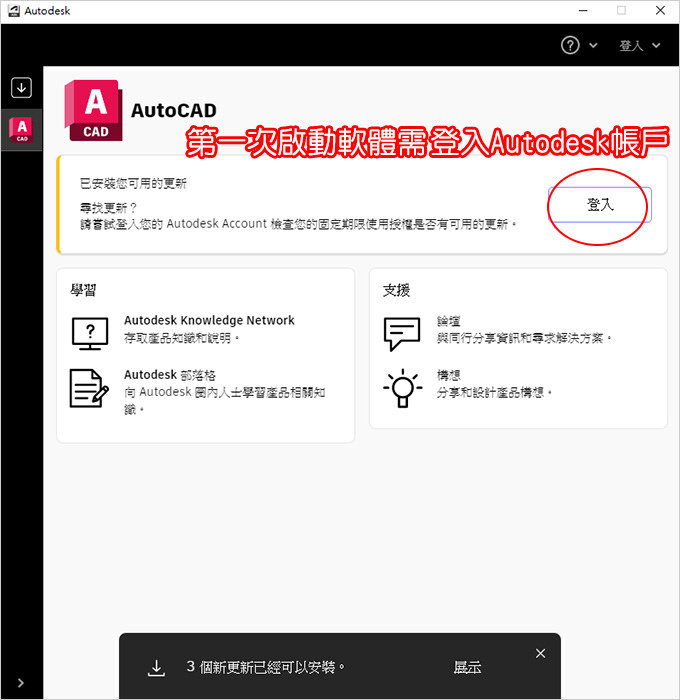
Task: Close the Autodesk window
Action: click(x=660, y=11)
